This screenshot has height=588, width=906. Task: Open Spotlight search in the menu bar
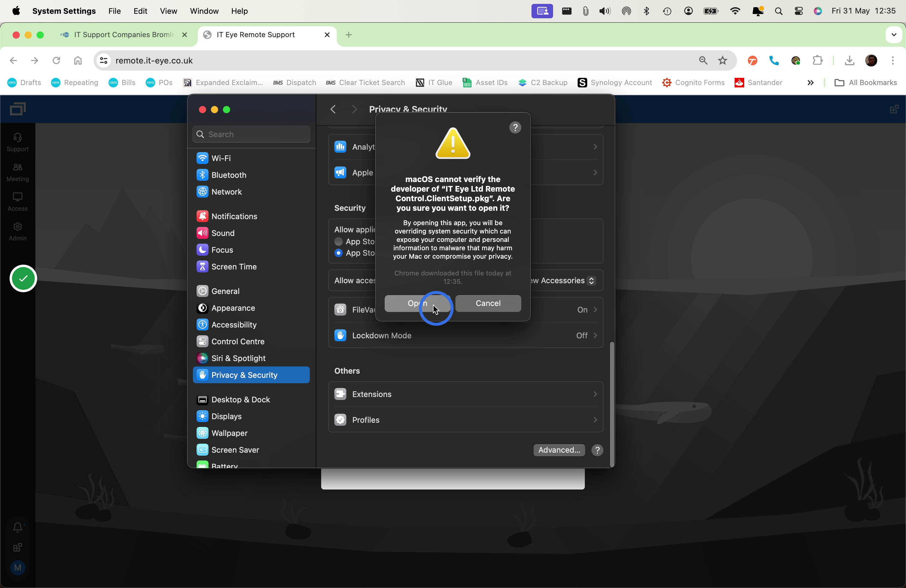tap(778, 11)
